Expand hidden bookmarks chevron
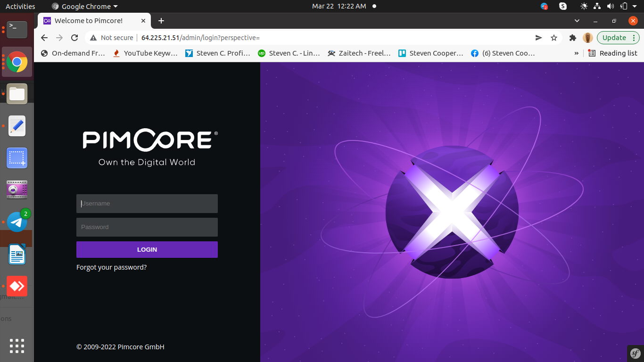This screenshot has width=644, height=362. (576, 53)
